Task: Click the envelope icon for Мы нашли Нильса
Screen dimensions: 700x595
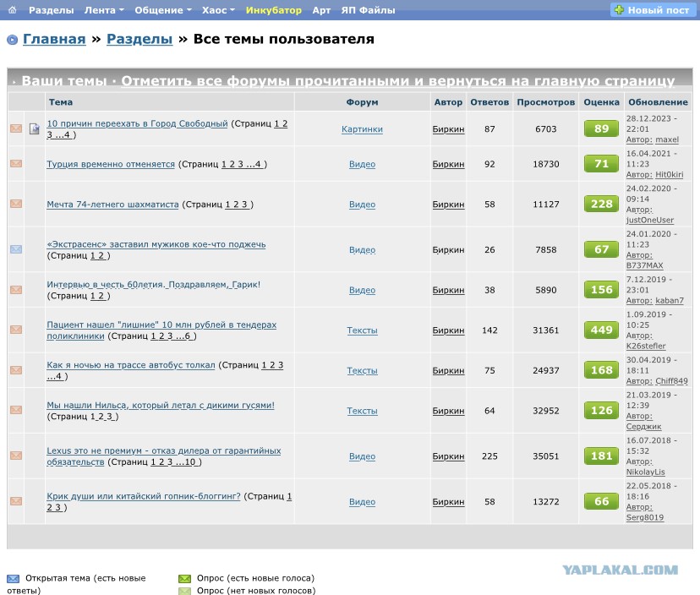Action: (16, 410)
